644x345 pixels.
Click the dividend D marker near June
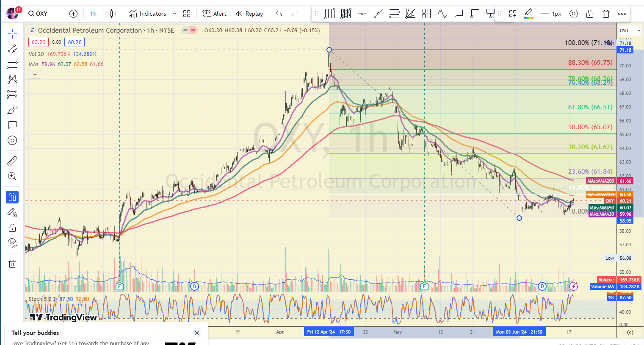tap(542, 286)
